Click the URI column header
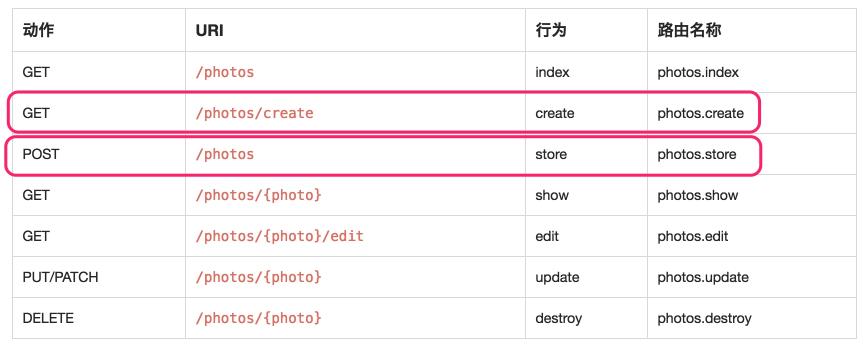868x349 pixels. pos(209,30)
